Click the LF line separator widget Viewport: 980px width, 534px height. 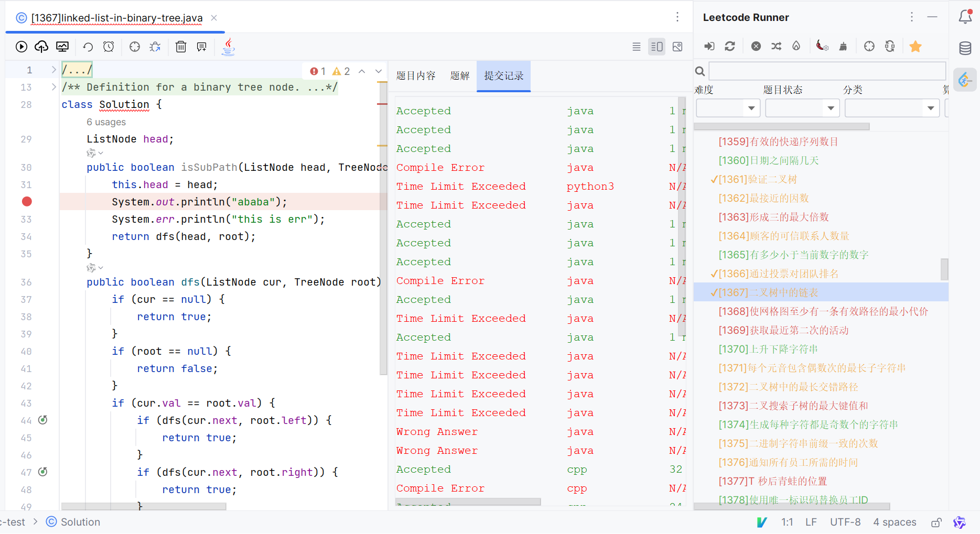point(811,522)
